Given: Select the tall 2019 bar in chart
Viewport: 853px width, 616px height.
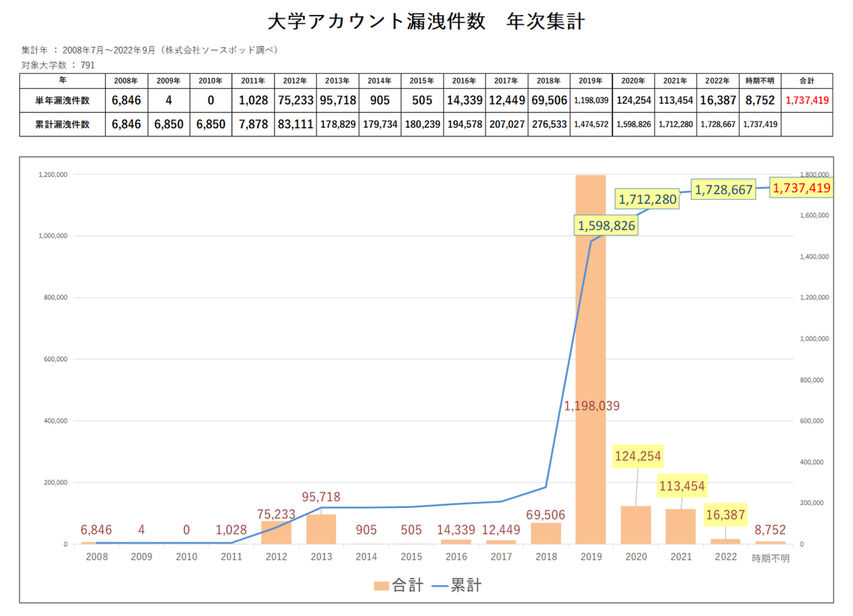Looking at the screenshot, I should [590, 320].
